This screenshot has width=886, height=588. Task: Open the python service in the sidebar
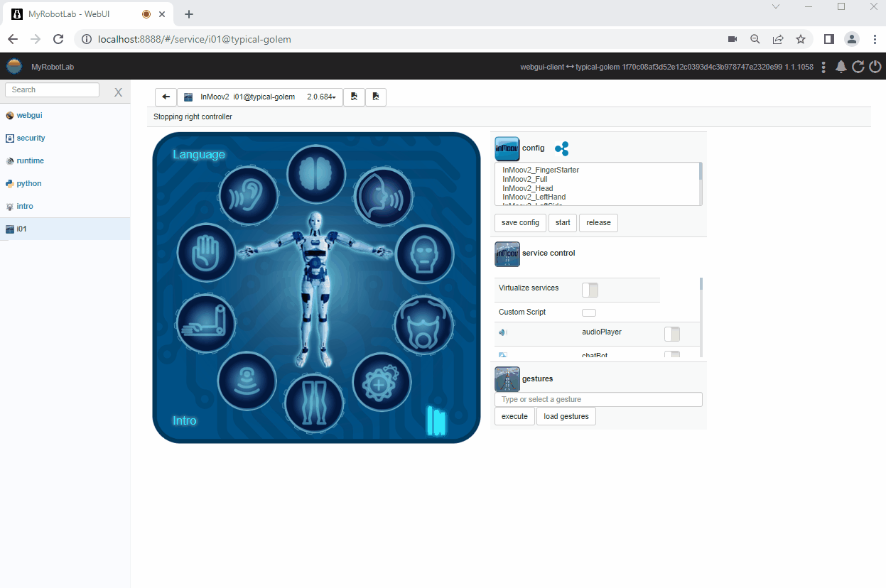point(29,183)
